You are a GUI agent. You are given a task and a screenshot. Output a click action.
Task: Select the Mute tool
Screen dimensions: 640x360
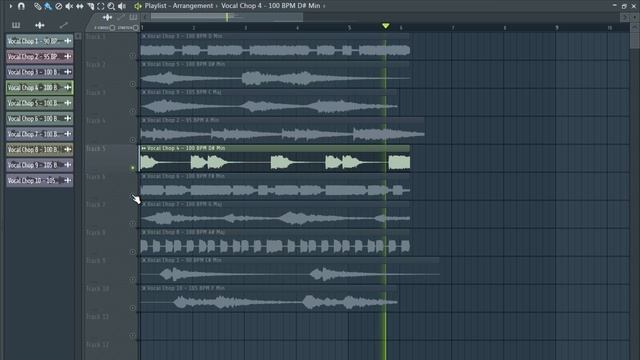coord(69,6)
